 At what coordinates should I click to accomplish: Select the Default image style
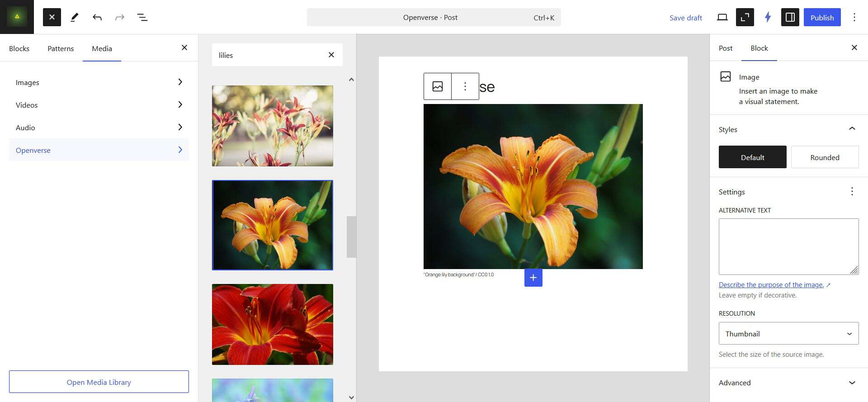(752, 157)
